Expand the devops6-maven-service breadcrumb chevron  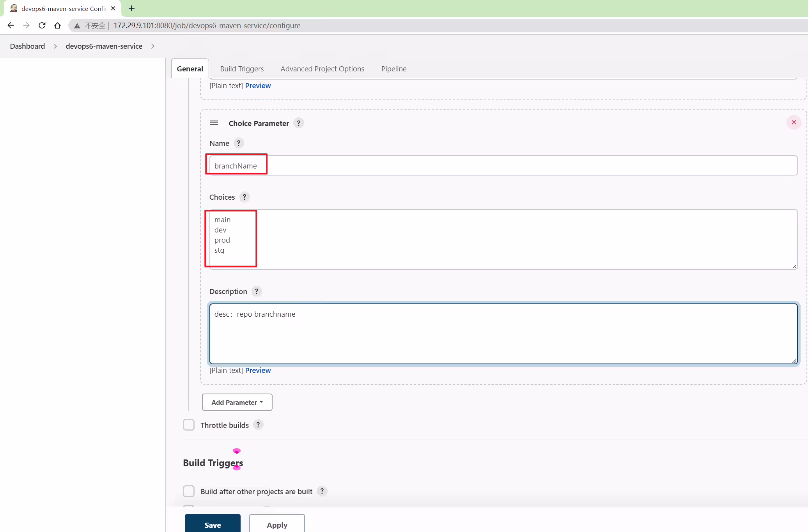tap(153, 46)
